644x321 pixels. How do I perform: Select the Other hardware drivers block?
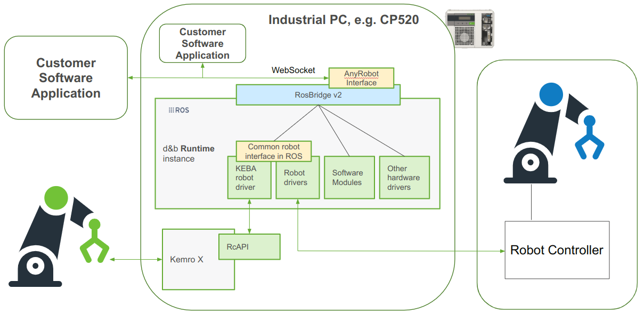coord(404,178)
